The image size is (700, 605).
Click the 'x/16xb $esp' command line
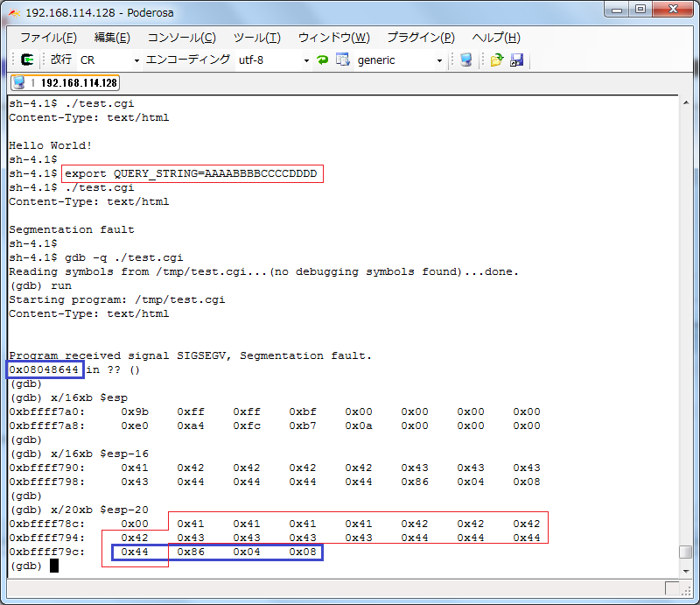pyautogui.click(x=89, y=397)
